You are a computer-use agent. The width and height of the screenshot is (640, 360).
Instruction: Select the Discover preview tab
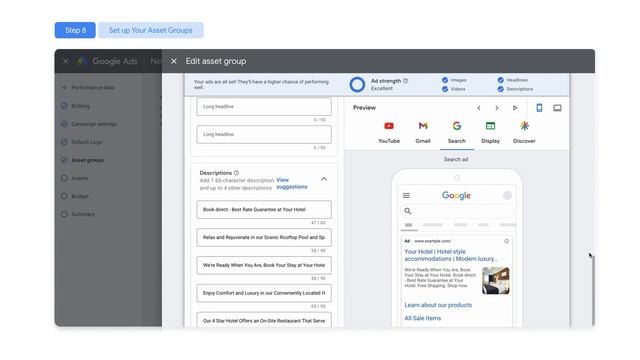click(x=524, y=132)
